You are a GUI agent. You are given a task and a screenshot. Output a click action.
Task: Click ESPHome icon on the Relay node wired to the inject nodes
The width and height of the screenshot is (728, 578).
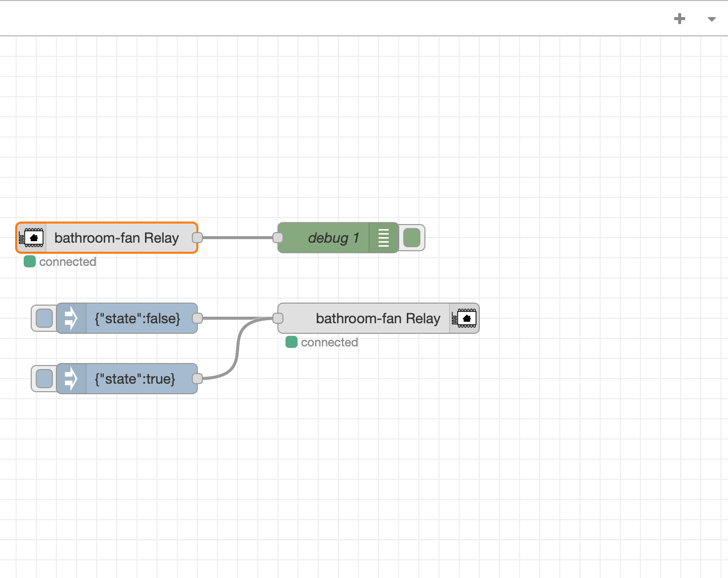(x=464, y=318)
